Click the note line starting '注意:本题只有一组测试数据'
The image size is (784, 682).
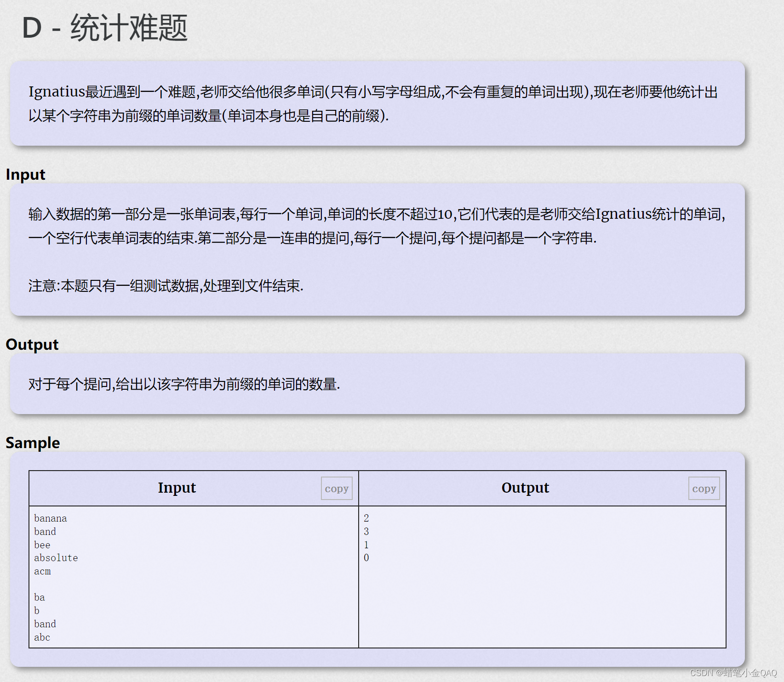click(166, 286)
